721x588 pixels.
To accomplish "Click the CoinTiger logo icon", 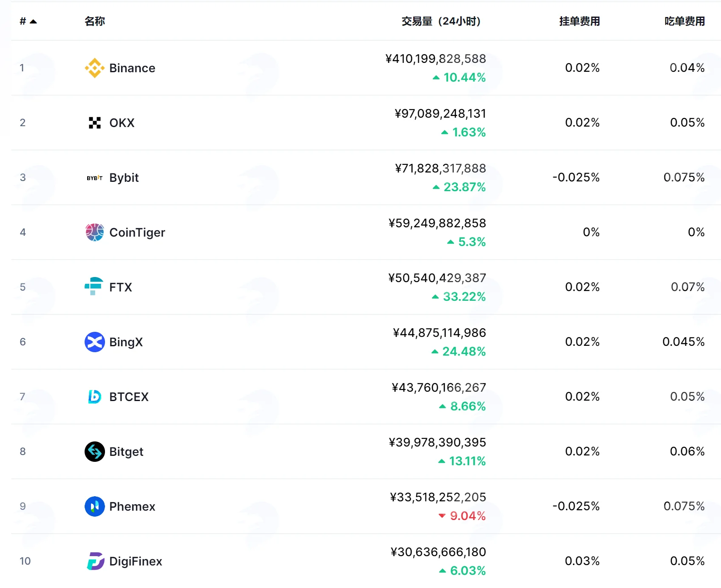I will (94, 232).
